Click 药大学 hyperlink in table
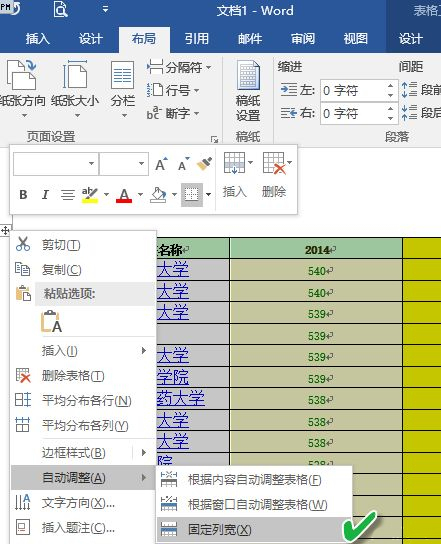441x544 pixels. tap(181, 398)
